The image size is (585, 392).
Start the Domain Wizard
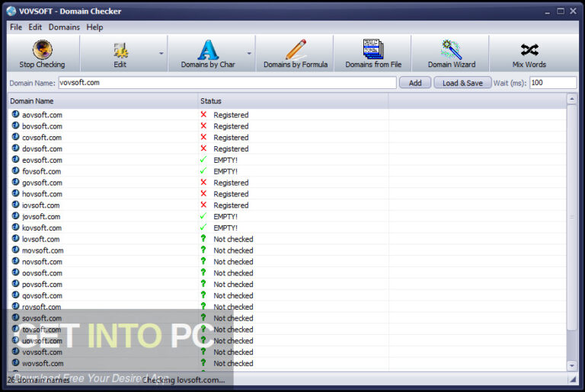(452, 54)
